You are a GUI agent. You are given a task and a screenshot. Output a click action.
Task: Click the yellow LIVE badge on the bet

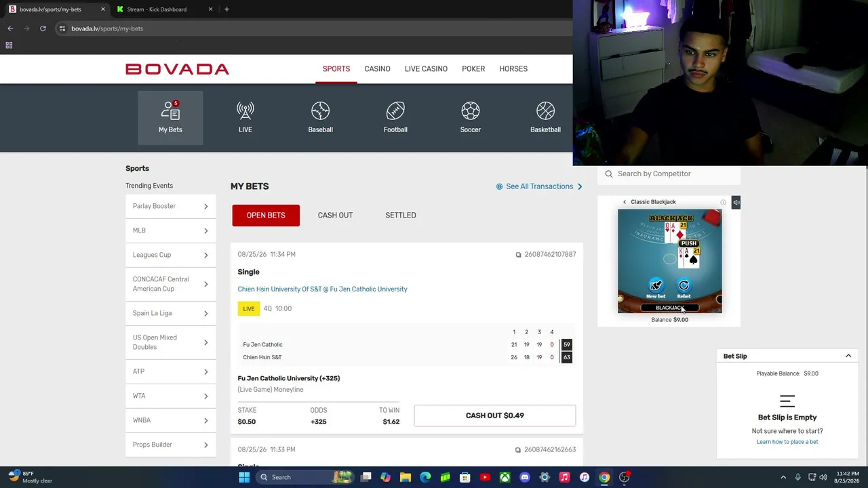pyautogui.click(x=249, y=308)
